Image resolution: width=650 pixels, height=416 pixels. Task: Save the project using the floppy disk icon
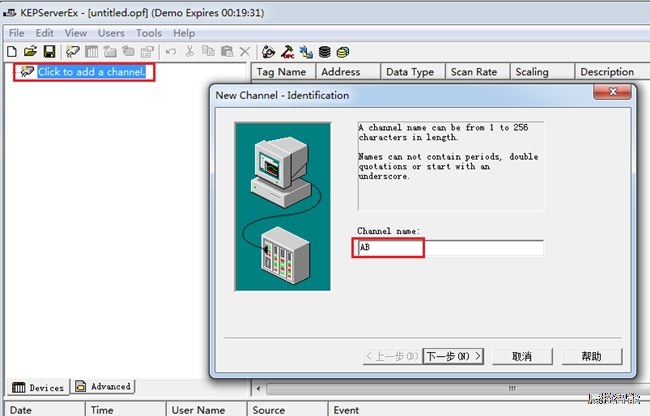coord(48,51)
